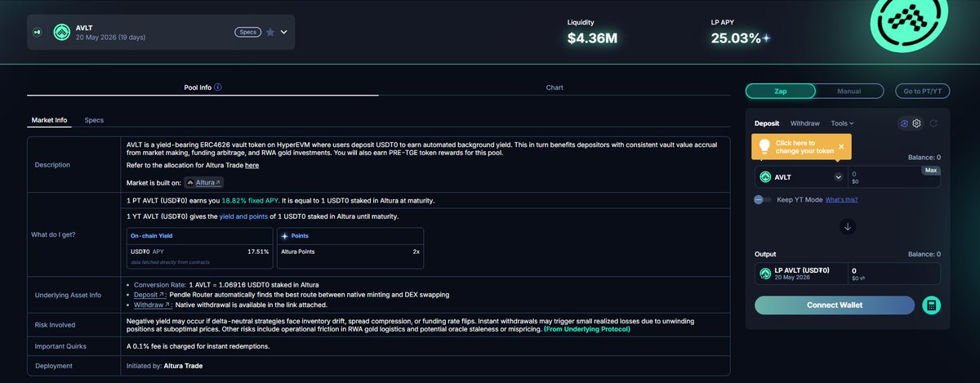Image resolution: width=980 pixels, height=383 pixels.
Task: Open the Pool Info tooltip icon
Action: 218,87
